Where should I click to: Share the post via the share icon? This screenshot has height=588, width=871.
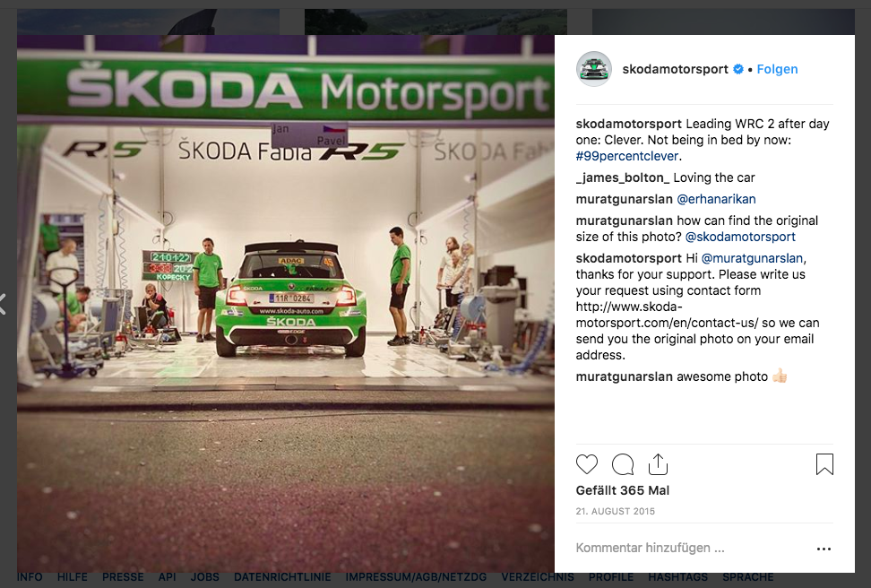658,464
